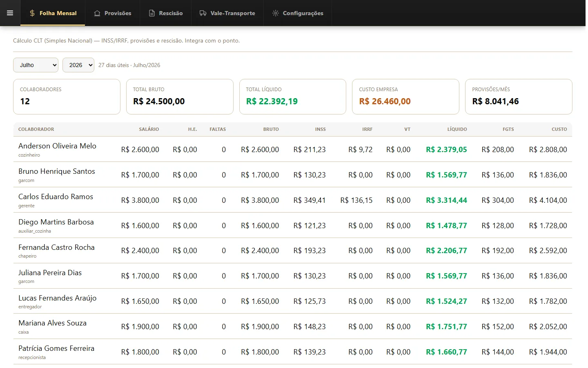This screenshot has width=588, height=368.
Task: Click the FALTAS column header
Action: pyautogui.click(x=218, y=129)
